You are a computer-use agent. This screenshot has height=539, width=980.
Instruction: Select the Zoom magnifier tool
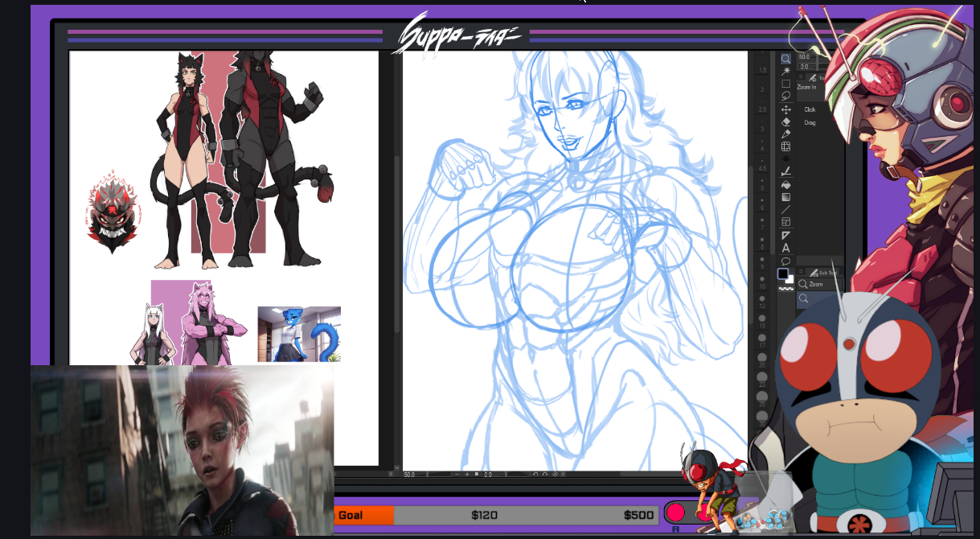click(x=785, y=59)
